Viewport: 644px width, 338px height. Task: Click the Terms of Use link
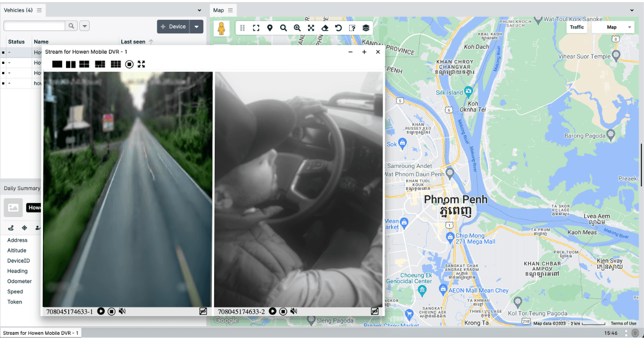click(x=624, y=323)
